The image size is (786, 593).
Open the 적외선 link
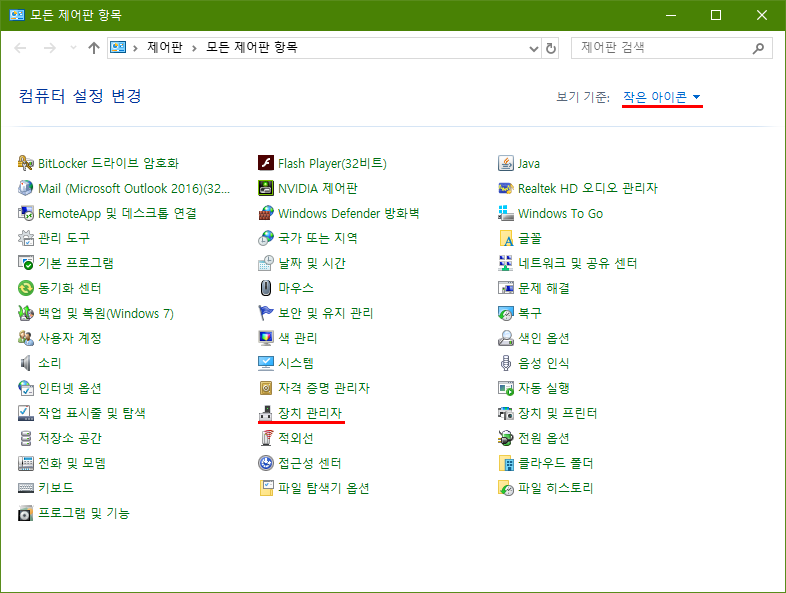click(x=296, y=438)
